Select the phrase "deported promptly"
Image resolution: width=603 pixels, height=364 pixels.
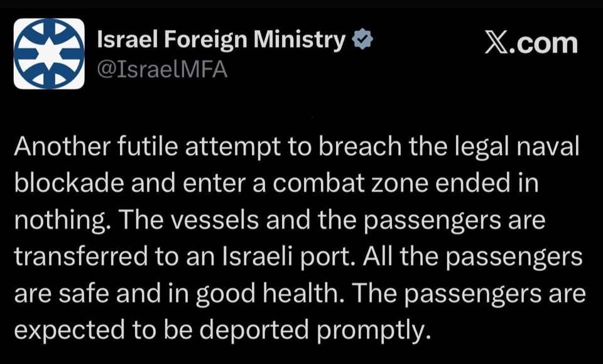301,328
